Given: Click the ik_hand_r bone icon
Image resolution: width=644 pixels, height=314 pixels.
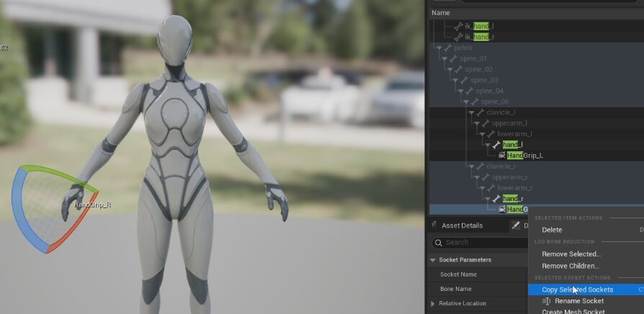Looking at the screenshot, I should pos(458,37).
